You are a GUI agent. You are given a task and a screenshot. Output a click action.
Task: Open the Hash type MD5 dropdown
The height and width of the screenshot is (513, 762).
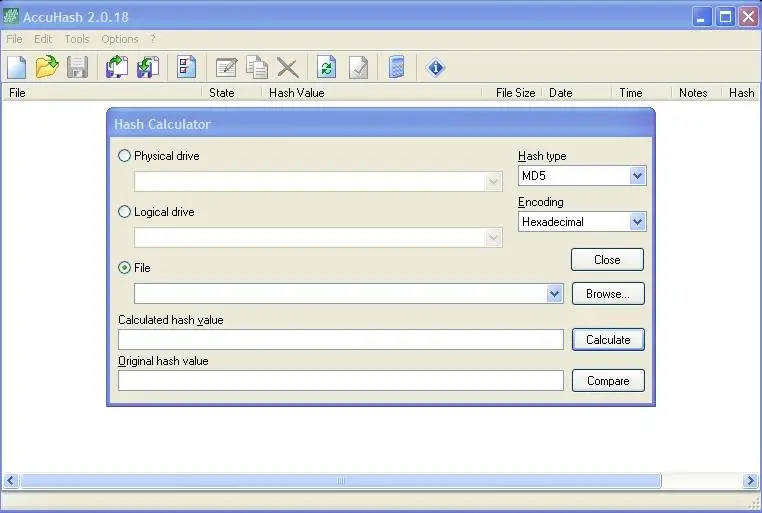tap(637, 175)
